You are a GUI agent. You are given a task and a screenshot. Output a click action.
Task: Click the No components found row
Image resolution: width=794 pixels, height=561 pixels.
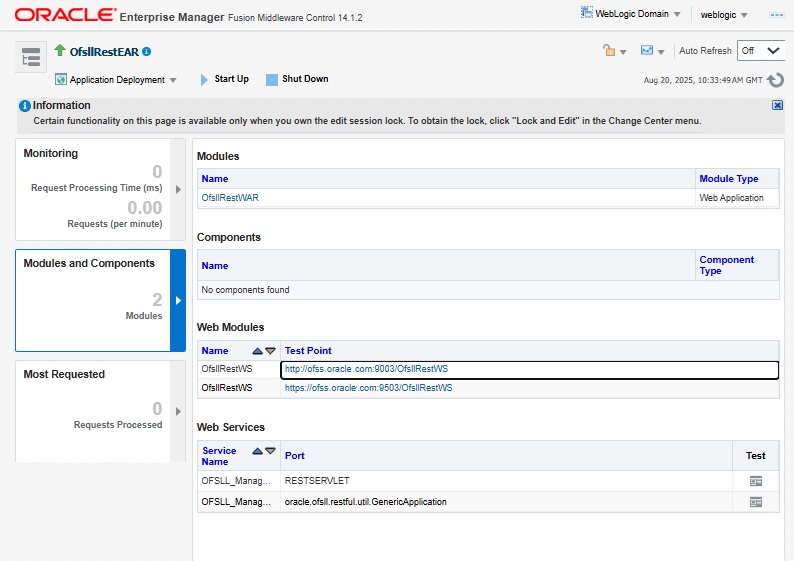point(488,290)
